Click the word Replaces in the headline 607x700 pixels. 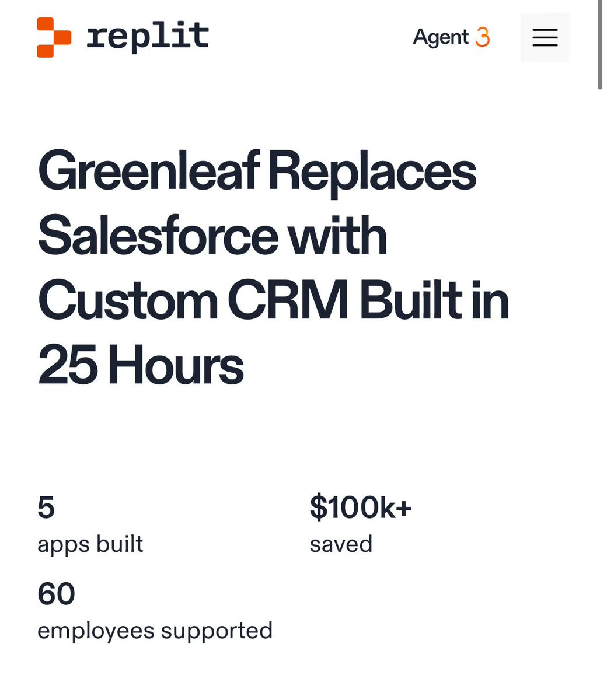pos(372,173)
